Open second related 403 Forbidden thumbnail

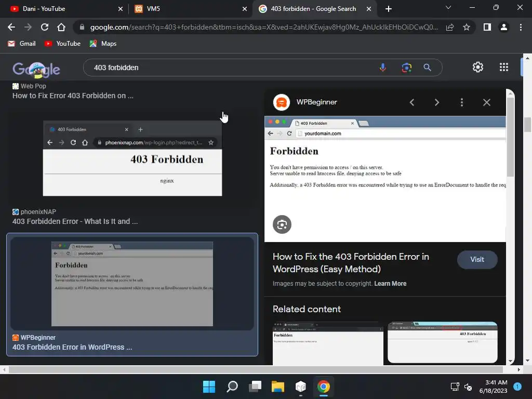[443, 342]
